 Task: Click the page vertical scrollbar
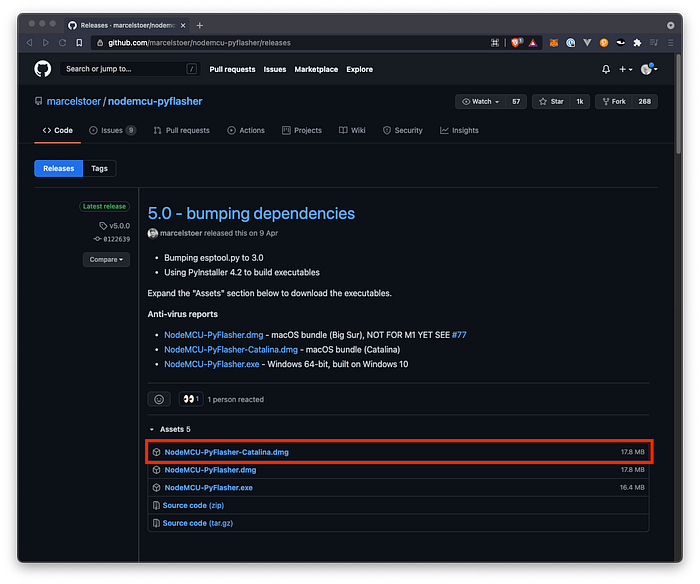(679, 105)
